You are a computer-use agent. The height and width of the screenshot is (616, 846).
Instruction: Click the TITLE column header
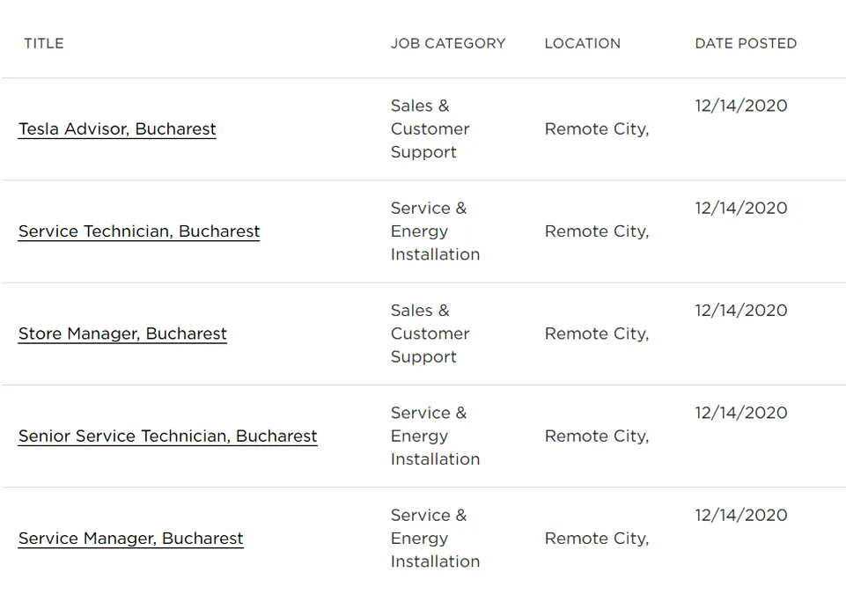tap(44, 43)
